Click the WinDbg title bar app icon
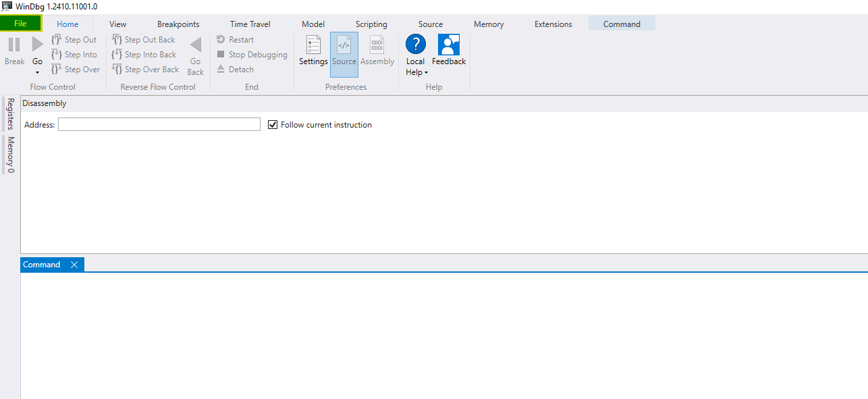Image resolution: width=868 pixels, height=399 pixels. coord(7,6)
